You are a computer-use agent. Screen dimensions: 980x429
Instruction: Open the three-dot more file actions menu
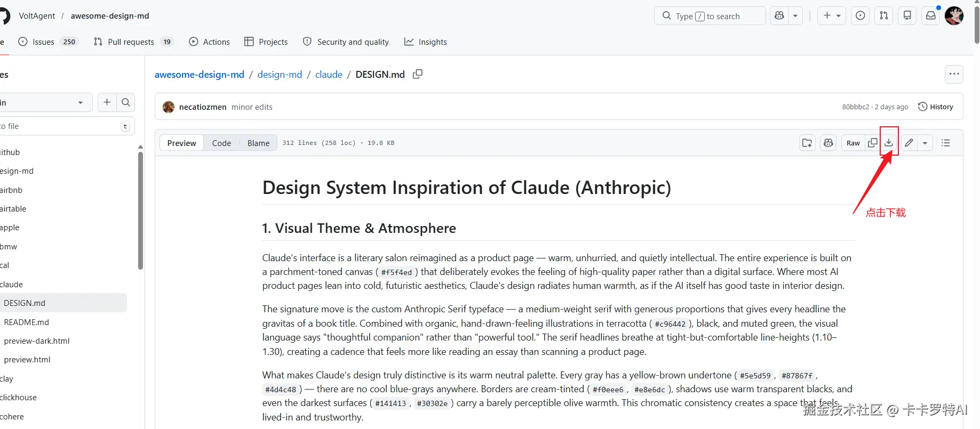point(954,74)
